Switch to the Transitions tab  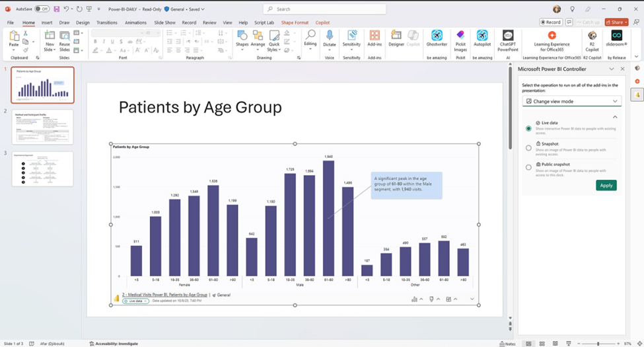pyautogui.click(x=106, y=22)
